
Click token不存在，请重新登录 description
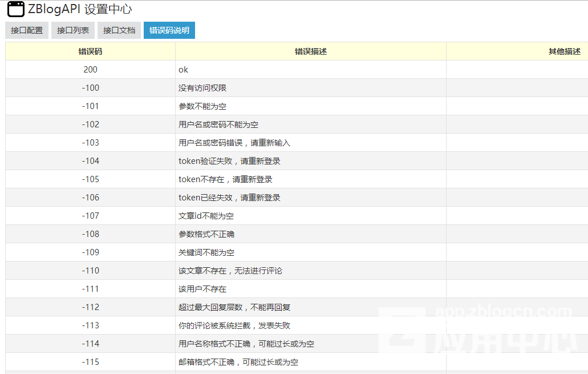point(225,179)
